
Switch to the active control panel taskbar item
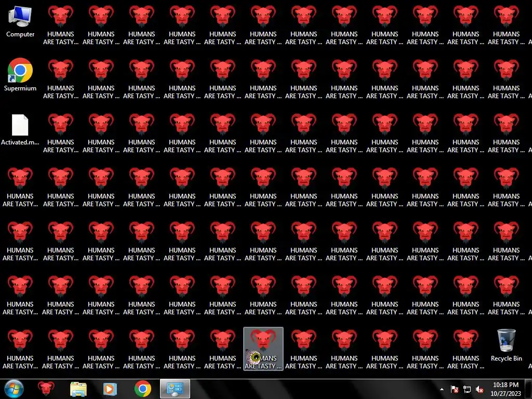pos(175,389)
